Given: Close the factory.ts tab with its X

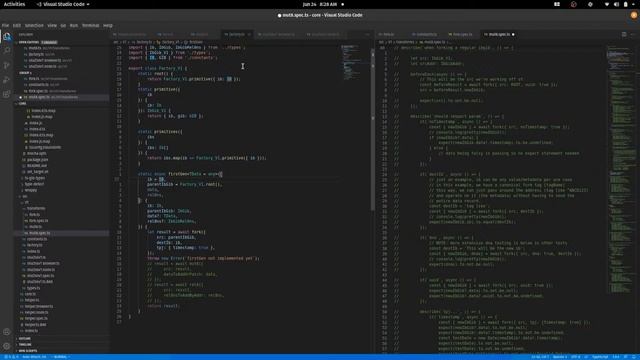Looking at the screenshot, I should tap(249, 34).
